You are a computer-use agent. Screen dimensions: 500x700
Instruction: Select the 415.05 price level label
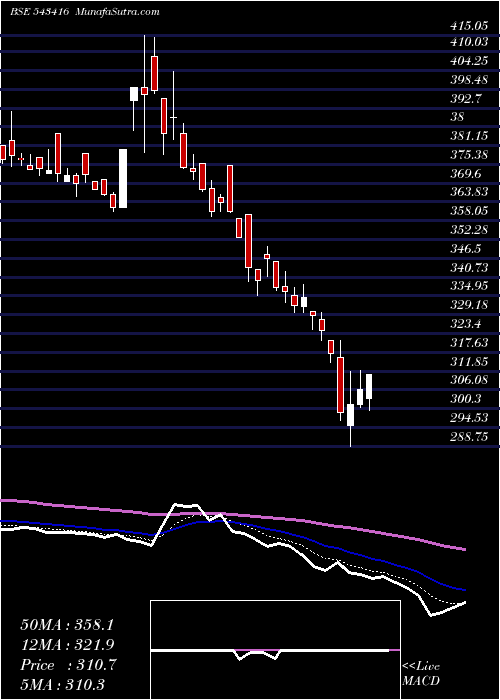tap(469, 26)
